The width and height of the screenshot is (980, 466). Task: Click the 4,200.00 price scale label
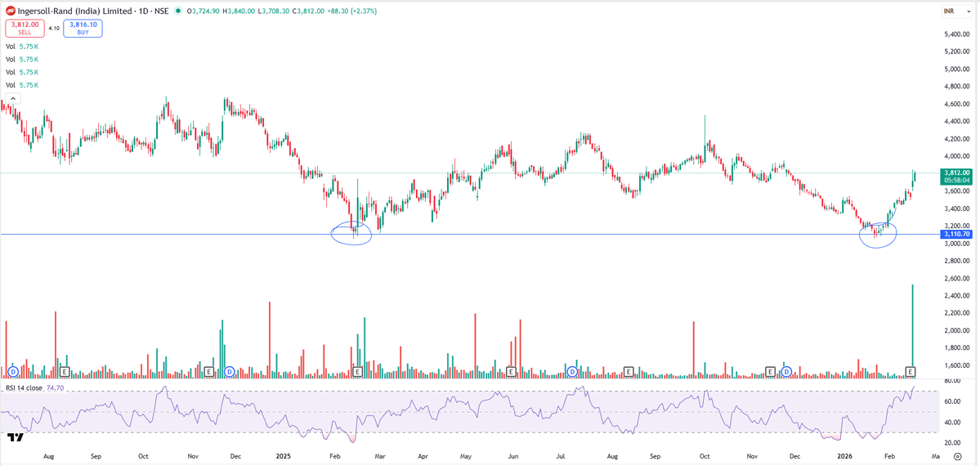pos(956,139)
